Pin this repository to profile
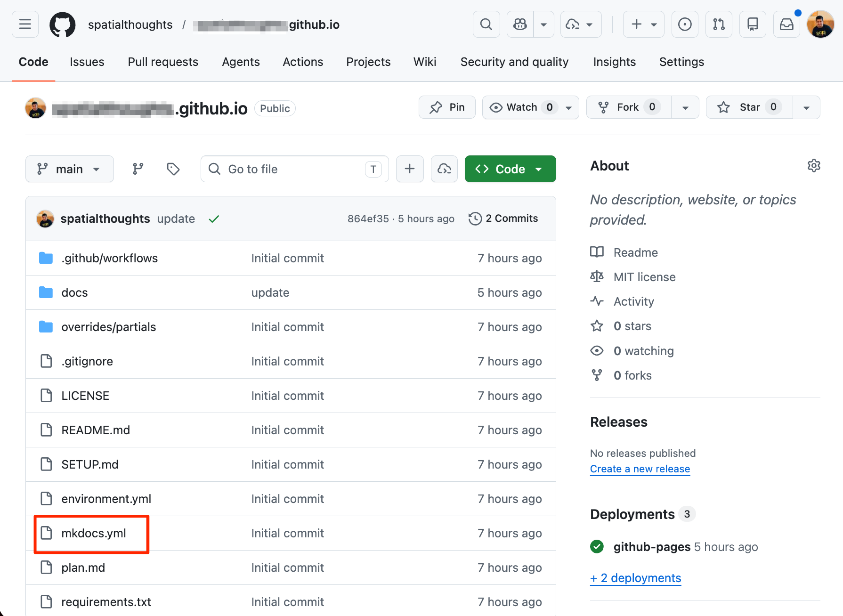Image resolution: width=843 pixels, height=616 pixels. click(447, 107)
